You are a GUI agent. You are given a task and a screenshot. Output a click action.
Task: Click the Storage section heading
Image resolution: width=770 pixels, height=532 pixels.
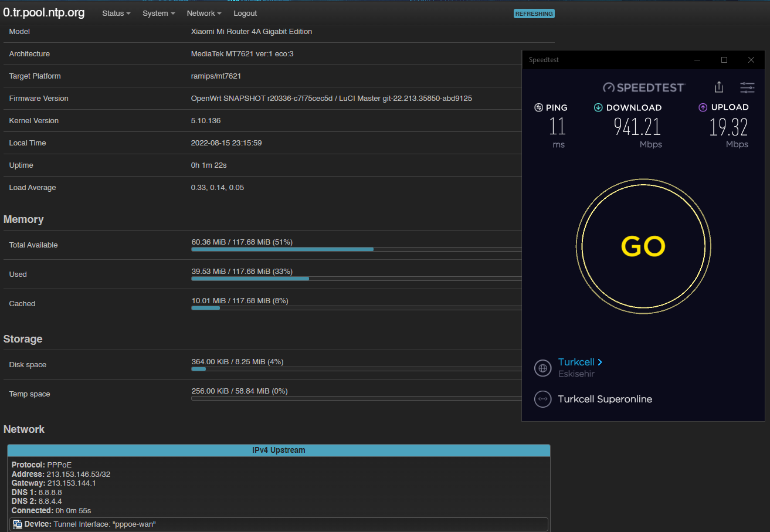(23, 339)
